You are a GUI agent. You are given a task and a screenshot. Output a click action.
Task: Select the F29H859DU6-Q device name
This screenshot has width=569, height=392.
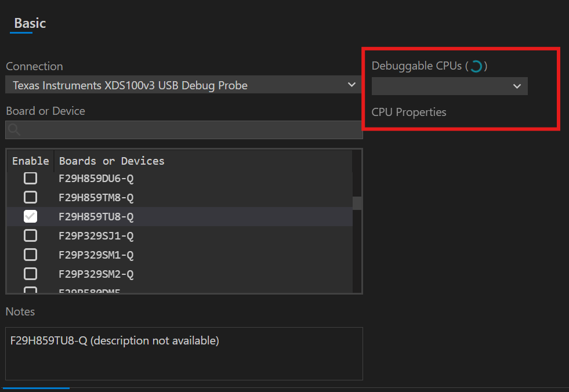(96, 179)
